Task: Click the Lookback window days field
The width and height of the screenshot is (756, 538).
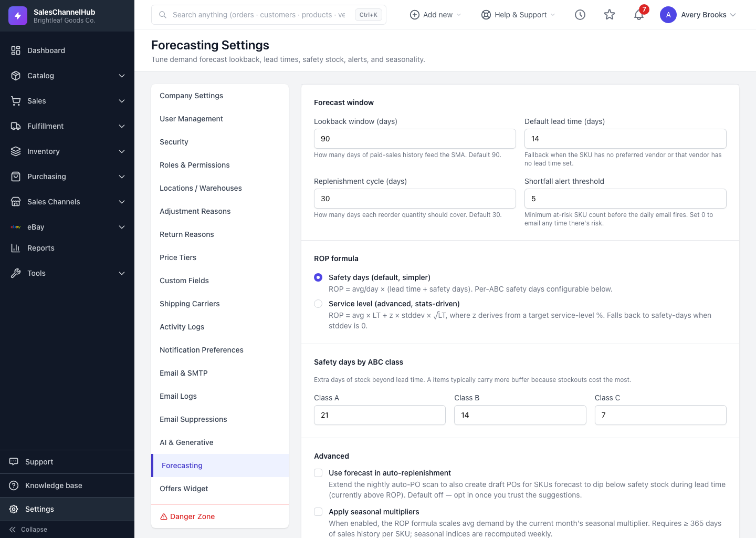Action: click(x=415, y=139)
